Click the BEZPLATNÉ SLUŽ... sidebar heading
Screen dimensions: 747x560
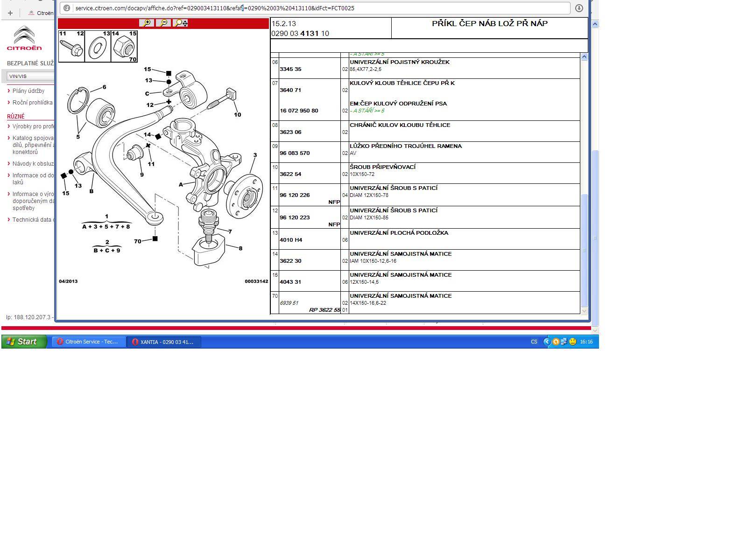(30, 63)
